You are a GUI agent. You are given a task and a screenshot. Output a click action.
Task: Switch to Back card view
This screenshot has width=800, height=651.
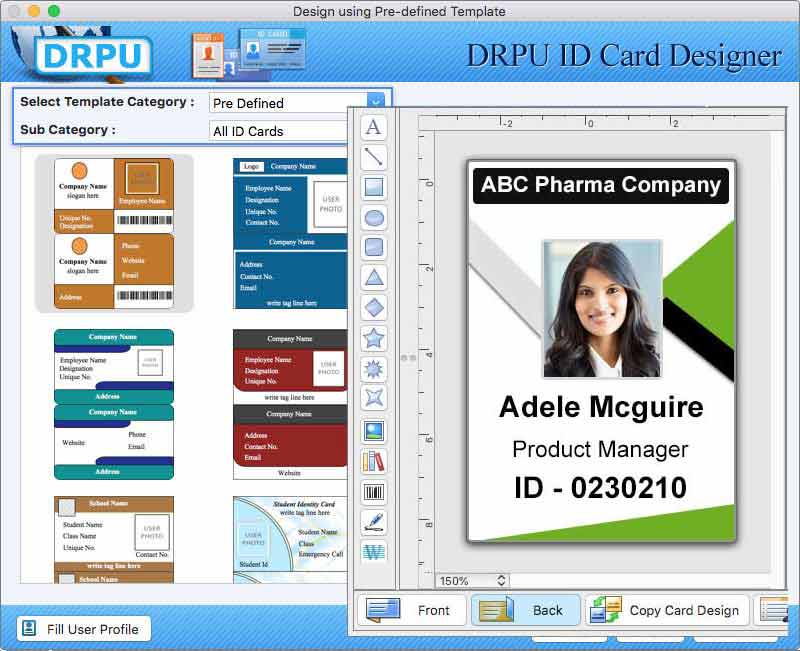[526, 610]
